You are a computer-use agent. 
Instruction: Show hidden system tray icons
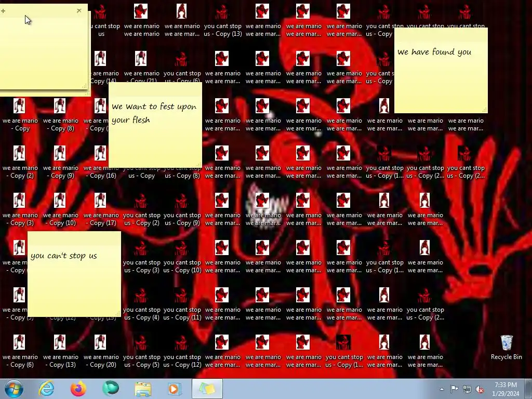pos(442,389)
